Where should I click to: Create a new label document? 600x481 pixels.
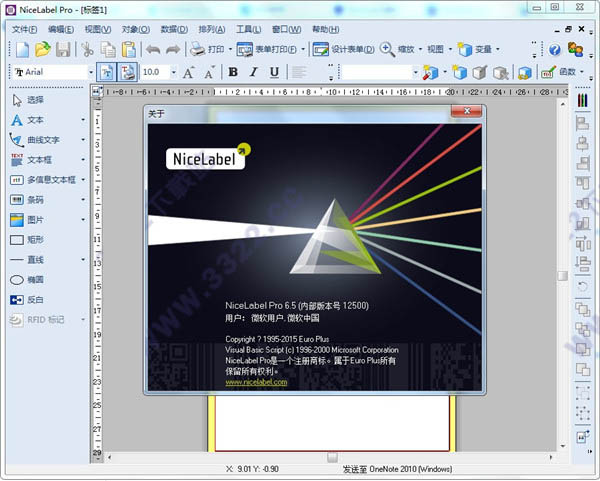click(22, 49)
